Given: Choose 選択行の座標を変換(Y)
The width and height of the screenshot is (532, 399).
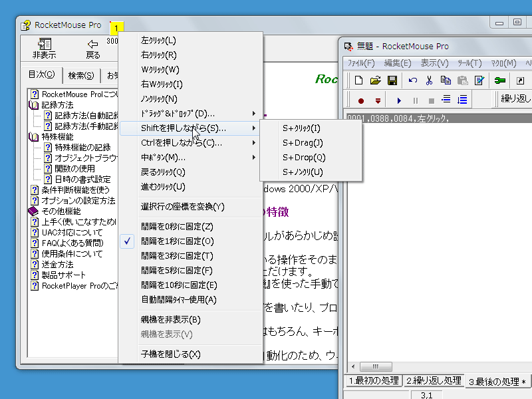Looking at the screenshot, I should 191,207.
